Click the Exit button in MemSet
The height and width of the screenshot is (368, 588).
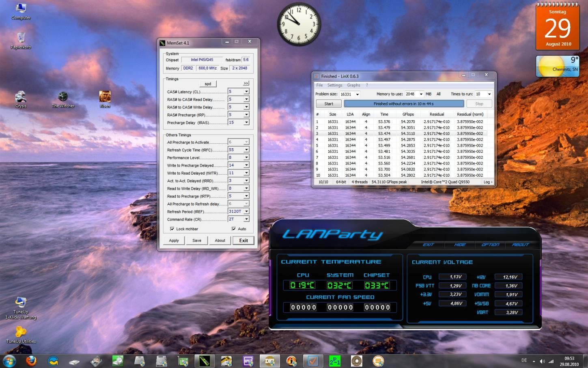tap(243, 240)
